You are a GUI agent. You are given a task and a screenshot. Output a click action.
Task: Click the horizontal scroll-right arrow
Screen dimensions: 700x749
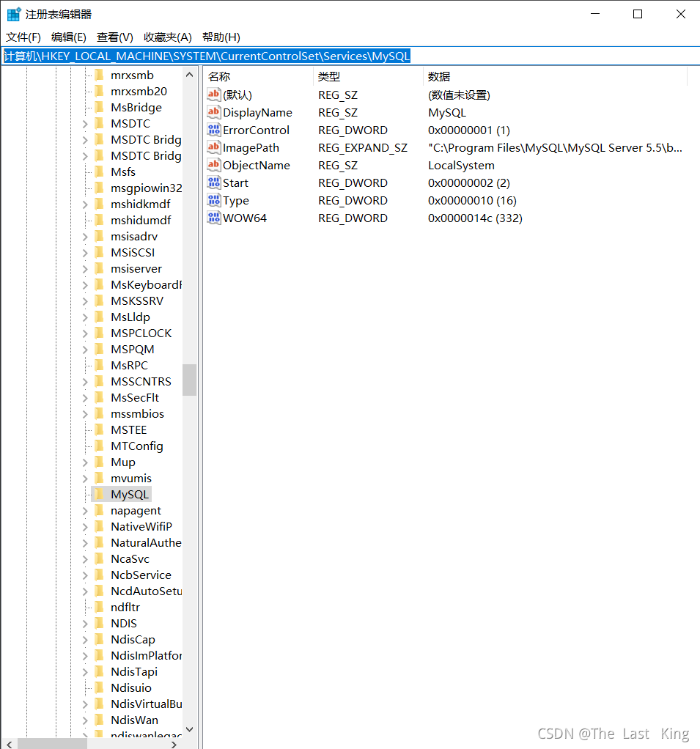coord(174,744)
